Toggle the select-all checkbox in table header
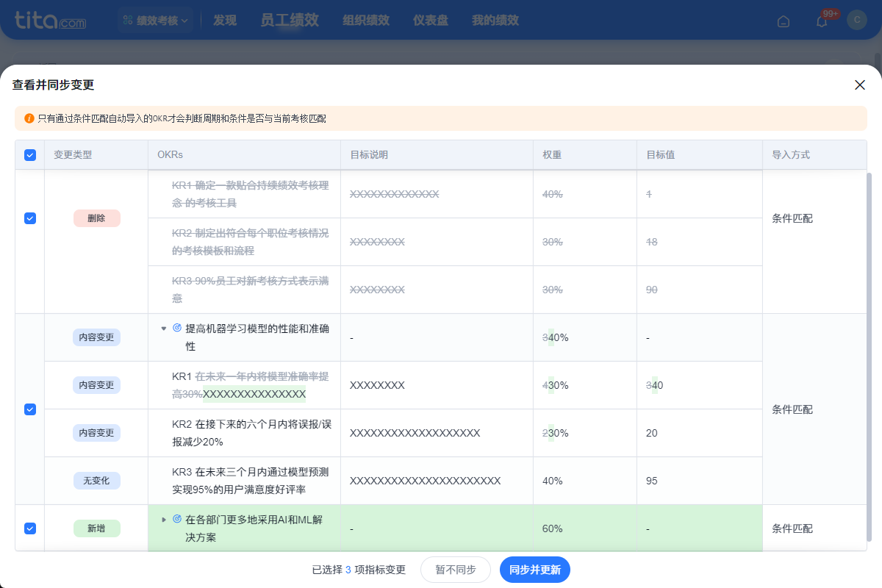 pos(30,155)
